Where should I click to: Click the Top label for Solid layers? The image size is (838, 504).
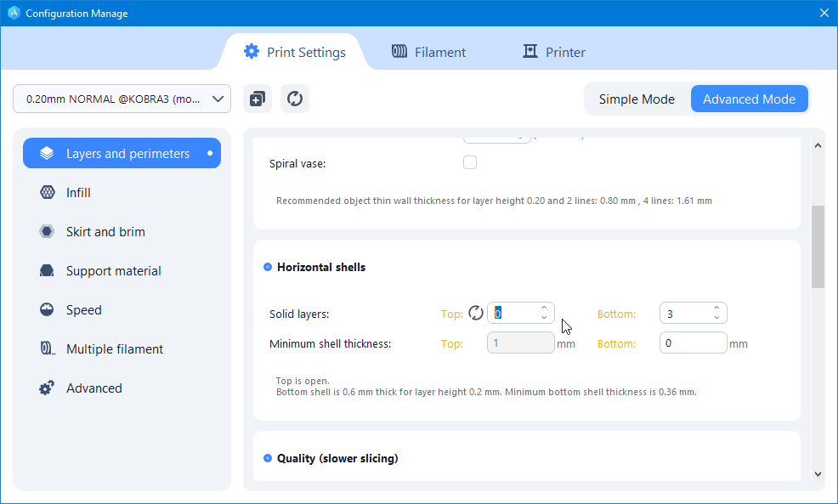tap(452, 314)
